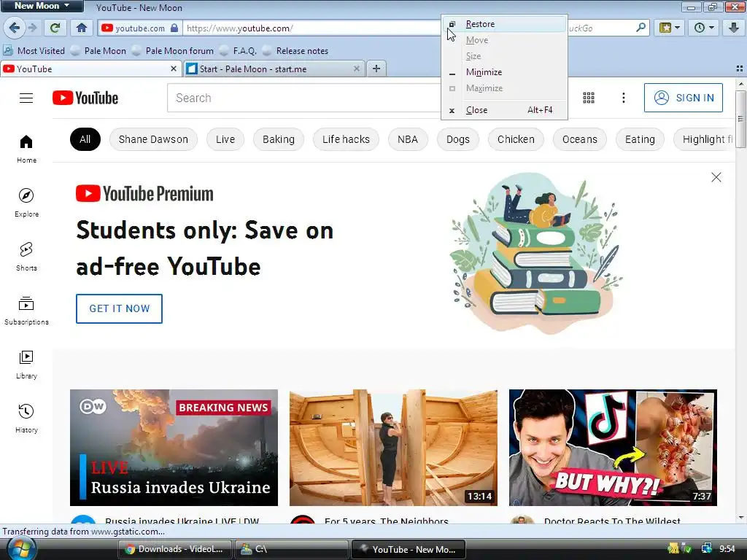The width and height of the screenshot is (747, 560).
Task: Close the Start - Pale Moon tab
Action: (356, 69)
